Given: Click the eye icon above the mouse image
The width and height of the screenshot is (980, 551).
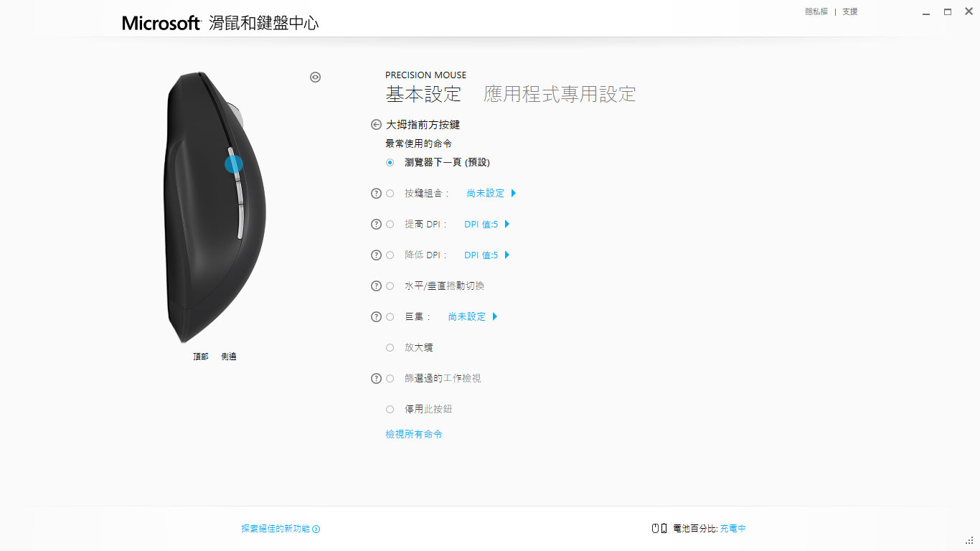Looking at the screenshot, I should [x=315, y=77].
